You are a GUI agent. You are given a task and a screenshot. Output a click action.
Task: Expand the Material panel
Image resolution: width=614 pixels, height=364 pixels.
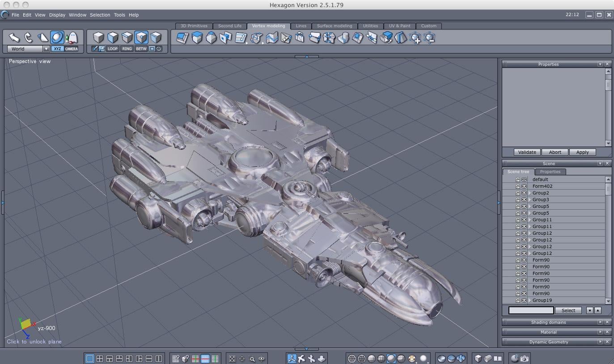click(x=600, y=332)
